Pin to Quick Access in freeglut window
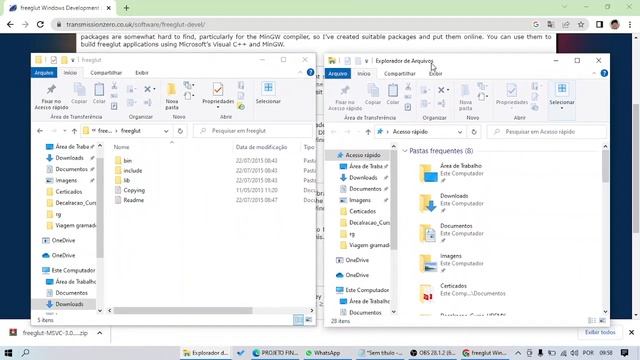This screenshot has width=640, height=360. 51,97
